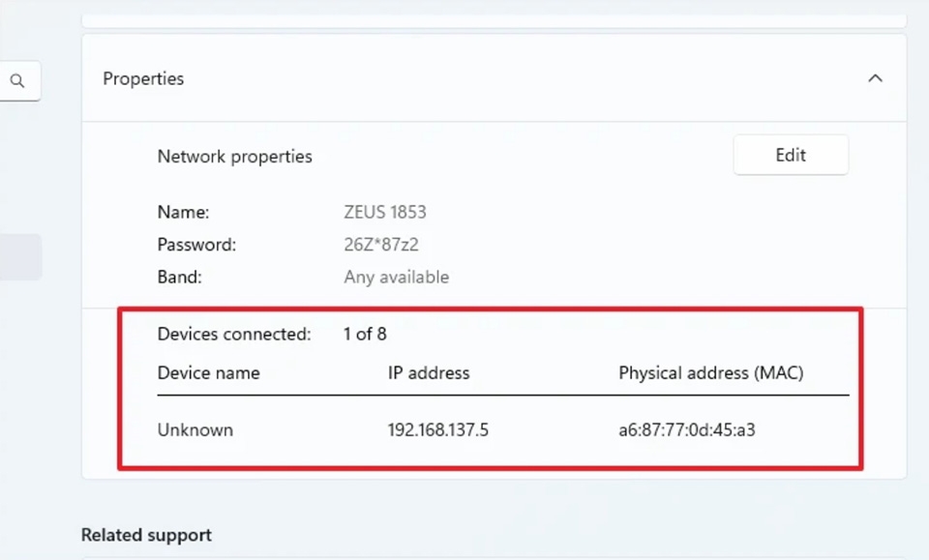Click the Band label

pyautogui.click(x=178, y=277)
